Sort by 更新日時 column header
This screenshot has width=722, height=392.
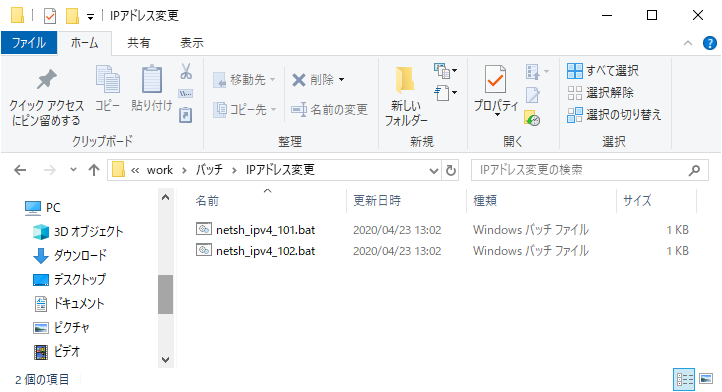point(377,201)
